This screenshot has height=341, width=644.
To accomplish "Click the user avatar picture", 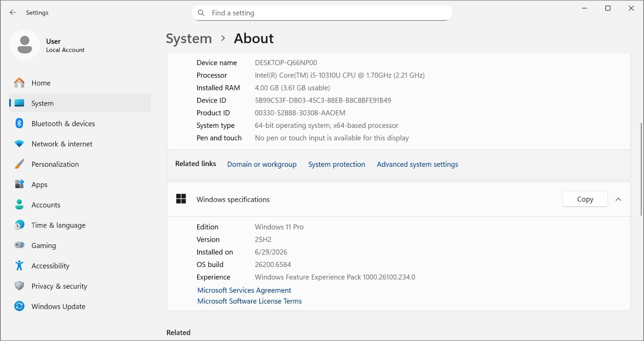I will pyautogui.click(x=25, y=45).
